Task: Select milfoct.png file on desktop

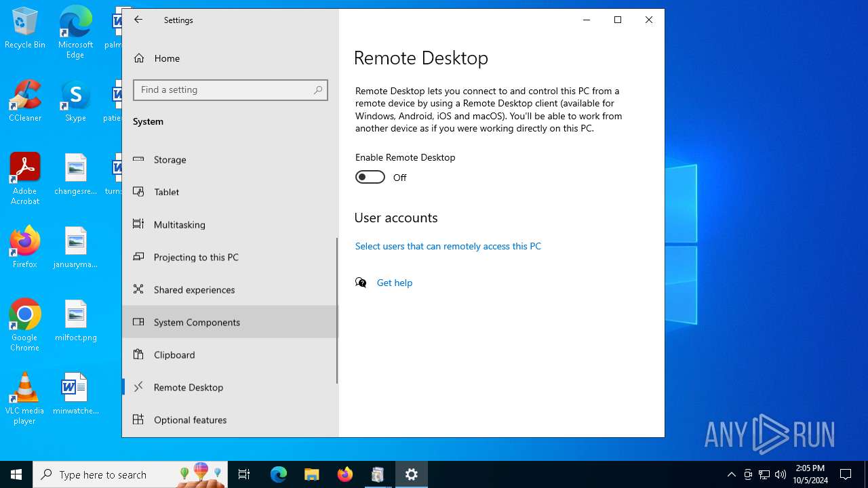Action: pyautogui.click(x=75, y=321)
